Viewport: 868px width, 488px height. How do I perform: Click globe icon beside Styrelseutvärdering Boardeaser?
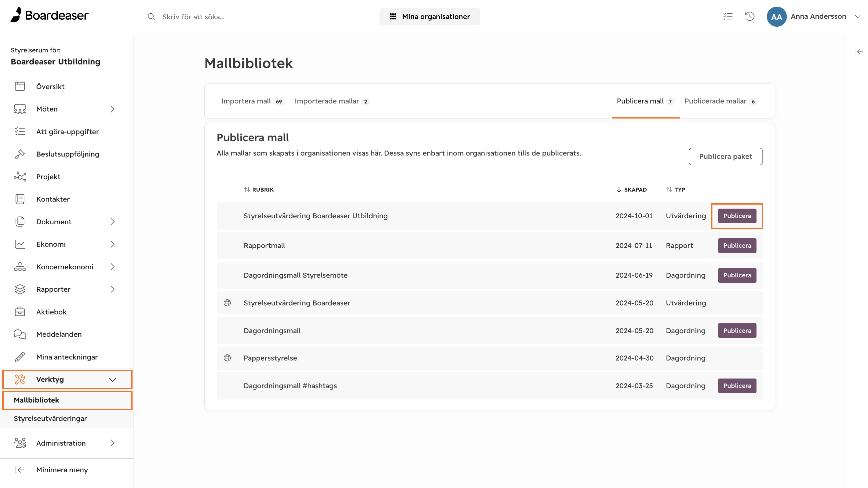pos(227,302)
